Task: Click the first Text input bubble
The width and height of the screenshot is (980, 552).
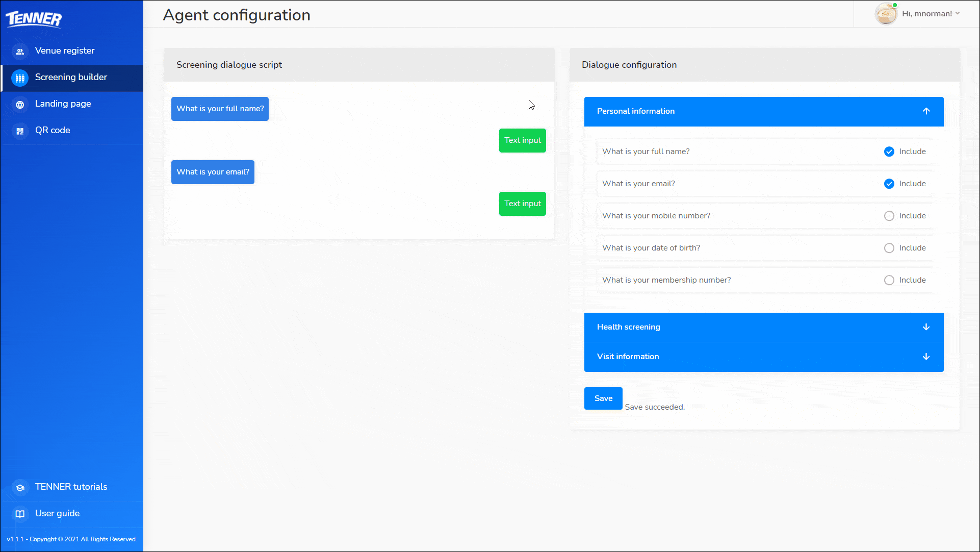Action: [x=522, y=140]
